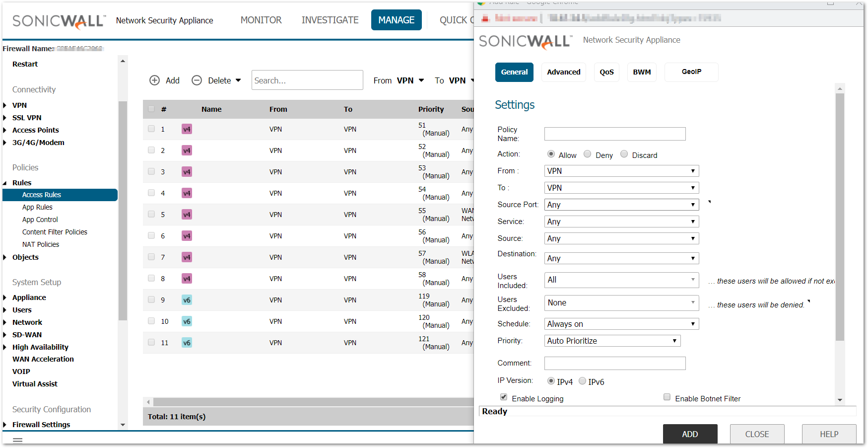Click the v4 badge in row 5

[x=187, y=215]
